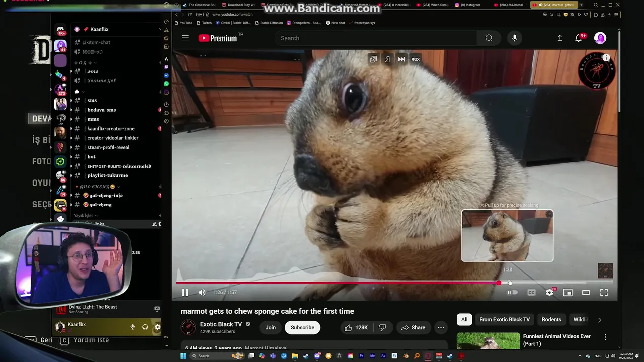Click the search magnifier button

[489, 38]
